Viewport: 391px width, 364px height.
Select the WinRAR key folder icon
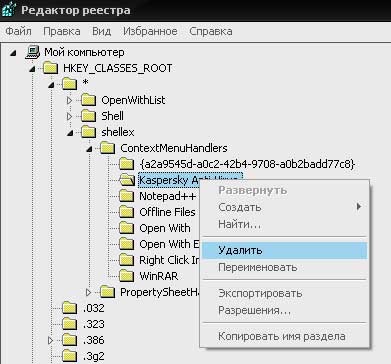[x=127, y=276]
